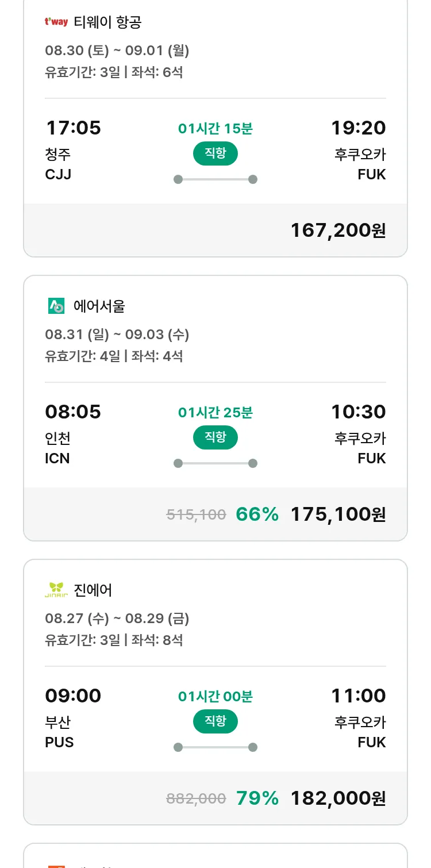Click the partially visible orange airline logo
431x868 pixels.
56,865
